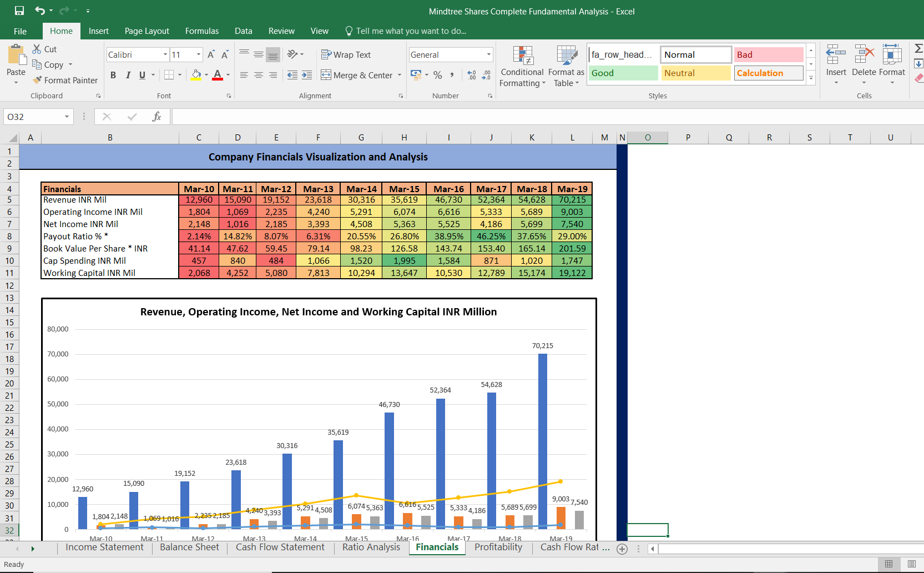Image resolution: width=924 pixels, height=573 pixels.
Task: Expand the Name Box dropdown arrow
Action: click(67, 117)
